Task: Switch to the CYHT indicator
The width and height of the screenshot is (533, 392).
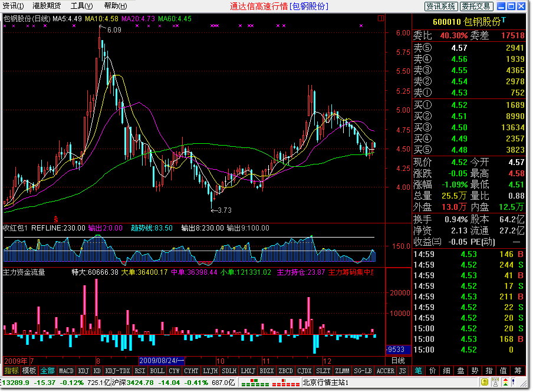Action: coord(191,371)
